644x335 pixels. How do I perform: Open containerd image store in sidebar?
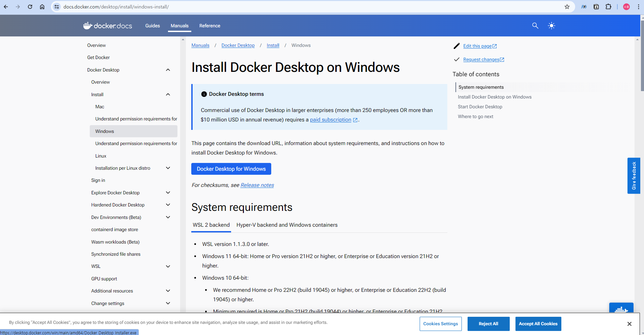pyautogui.click(x=115, y=229)
